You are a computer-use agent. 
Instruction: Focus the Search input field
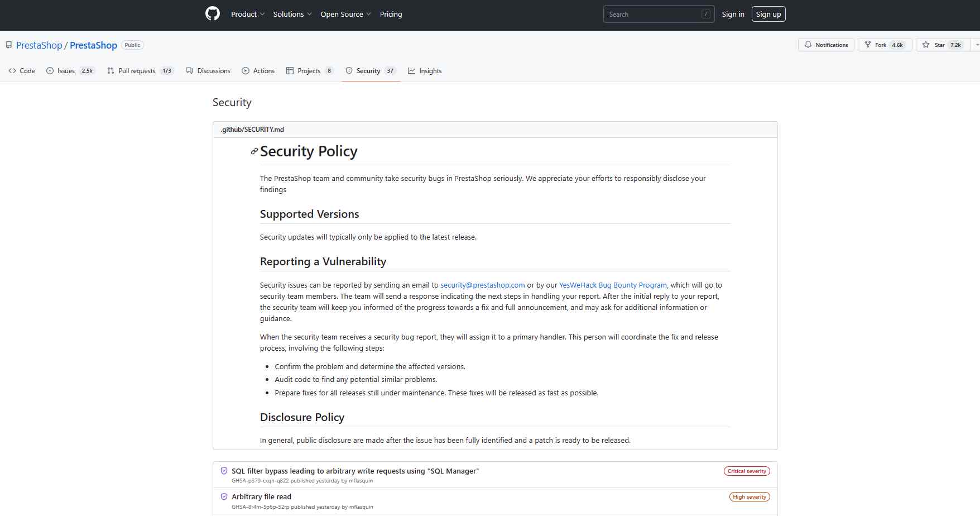click(x=659, y=14)
